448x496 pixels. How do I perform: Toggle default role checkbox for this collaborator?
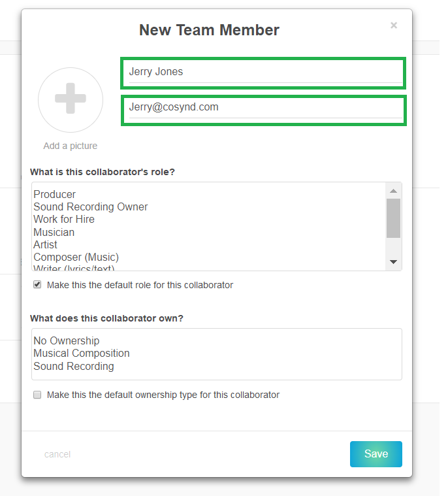37,285
